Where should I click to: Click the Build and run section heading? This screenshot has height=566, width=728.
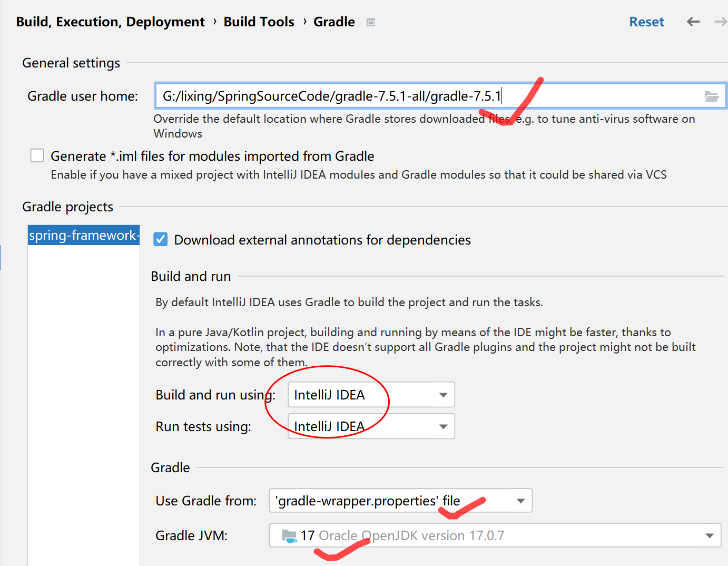191,276
